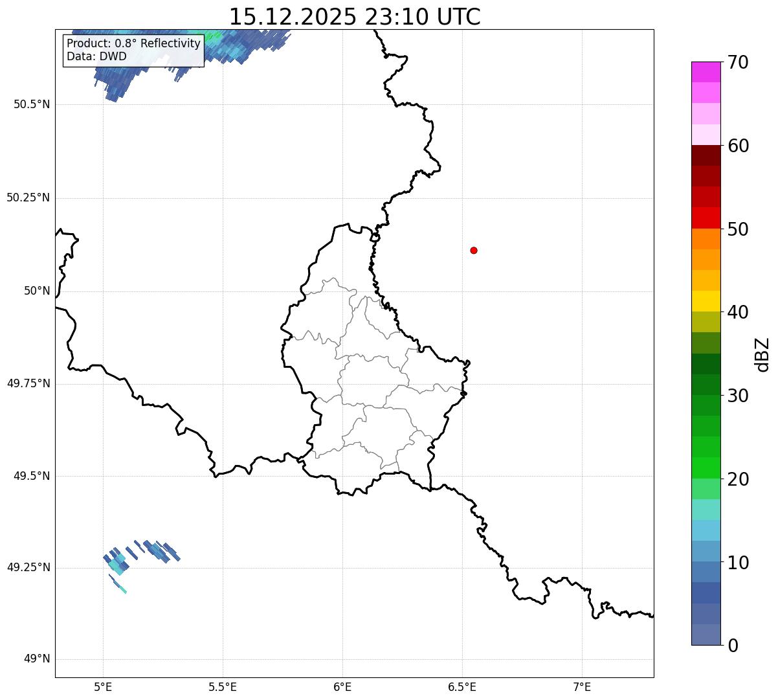This screenshot has height=700, width=778.
Task: Click the grey-blue bottom colorbar segment at 0
Action: [x=706, y=635]
